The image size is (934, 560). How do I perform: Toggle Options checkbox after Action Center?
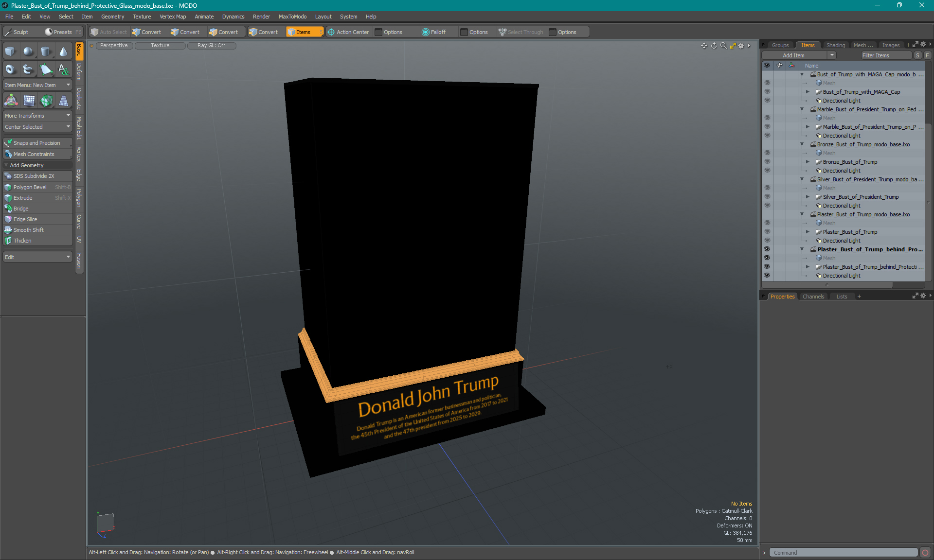pyautogui.click(x=378, y=32)
